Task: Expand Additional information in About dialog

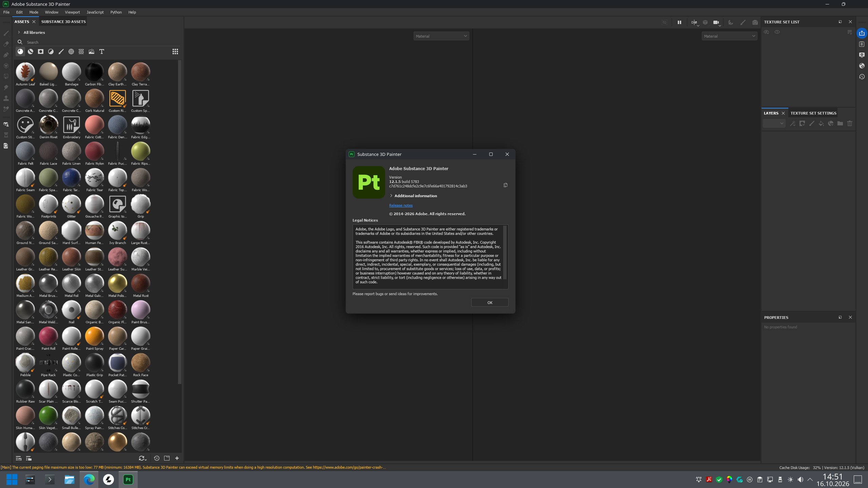Action: point(391,196)
